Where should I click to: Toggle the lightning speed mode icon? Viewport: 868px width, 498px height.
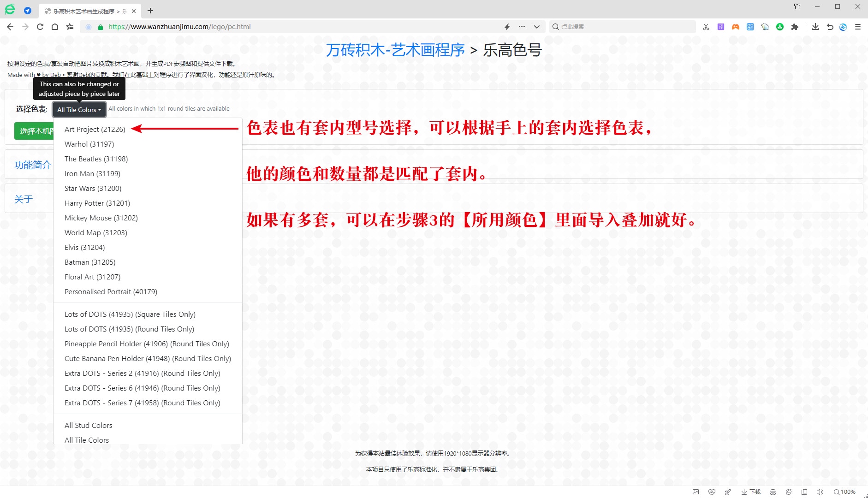[x=507, y=27]
